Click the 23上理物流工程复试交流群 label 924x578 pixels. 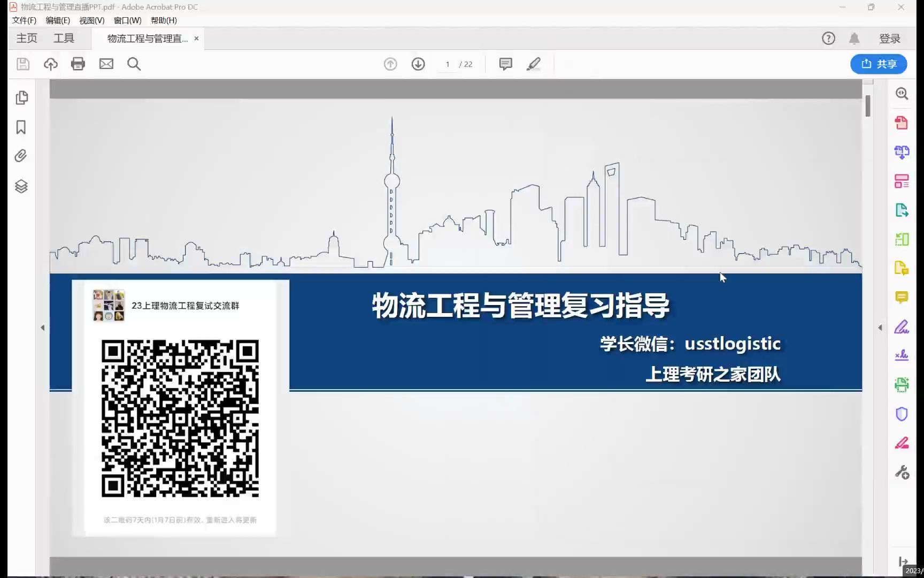[x=186, y=306]
